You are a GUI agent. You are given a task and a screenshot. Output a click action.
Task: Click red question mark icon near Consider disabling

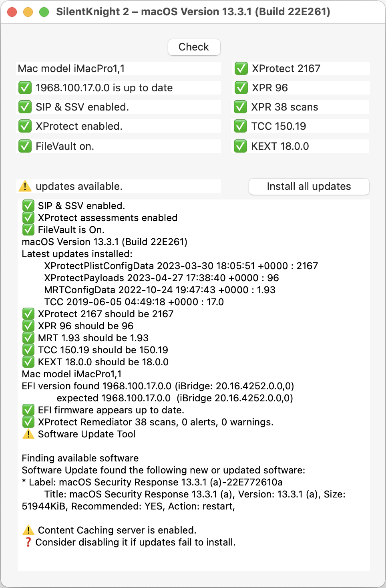[28, 542]
